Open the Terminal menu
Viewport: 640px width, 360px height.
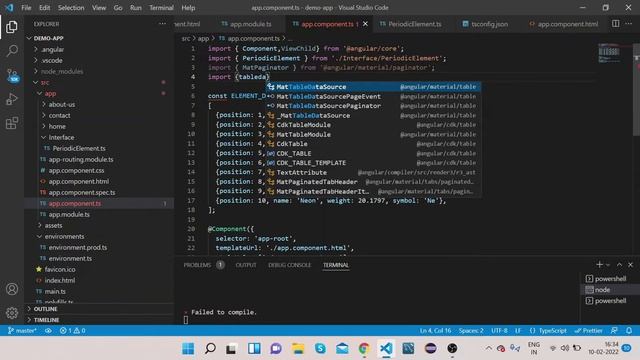tap(161, 8)
